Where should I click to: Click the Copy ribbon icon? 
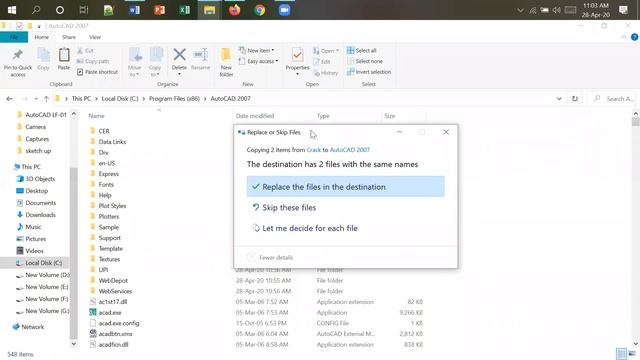(x=43, y=59)
